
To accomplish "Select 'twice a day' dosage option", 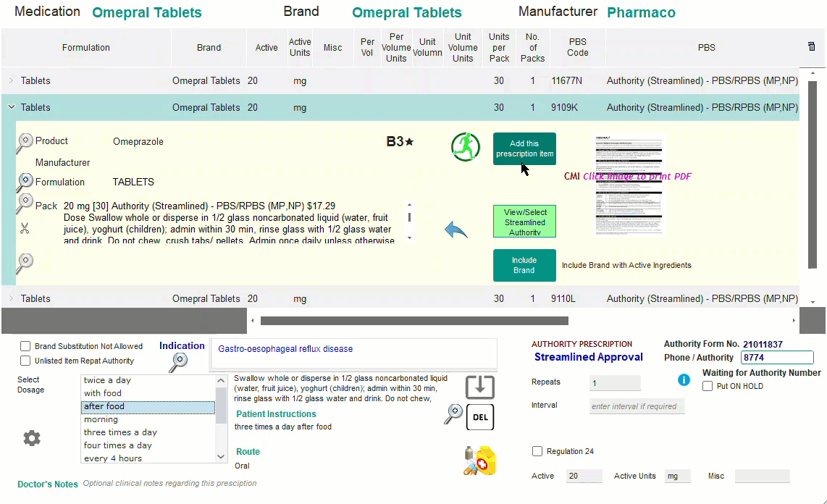I will pyautogui.click(x=148, y=380).
